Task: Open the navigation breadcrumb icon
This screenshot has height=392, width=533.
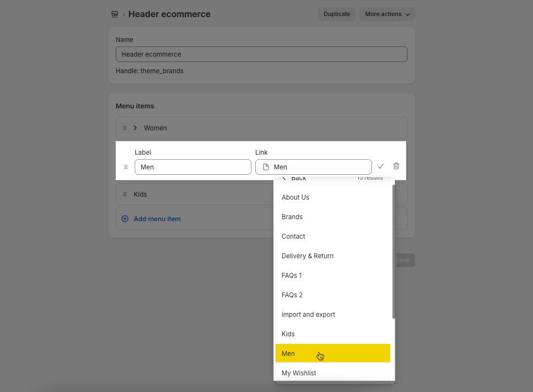Action: [x=115, y=14]
